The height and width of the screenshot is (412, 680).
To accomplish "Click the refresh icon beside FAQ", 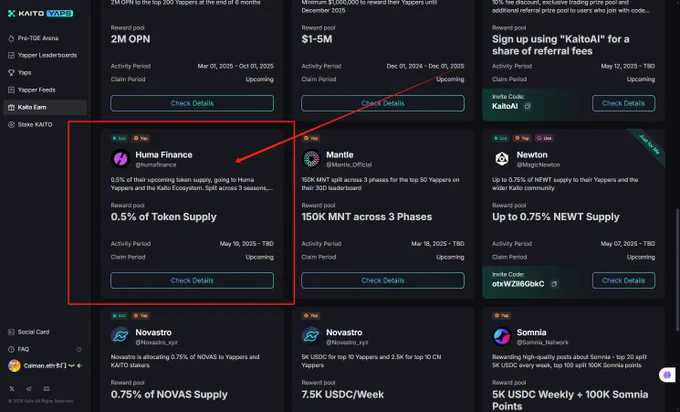I will 78,349.
